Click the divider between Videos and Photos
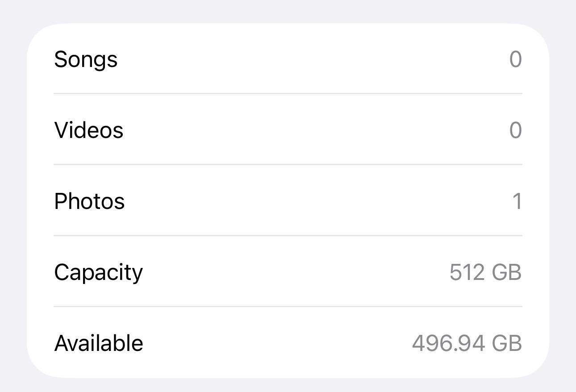The image size is (576, 392). [x=288, y=165]
